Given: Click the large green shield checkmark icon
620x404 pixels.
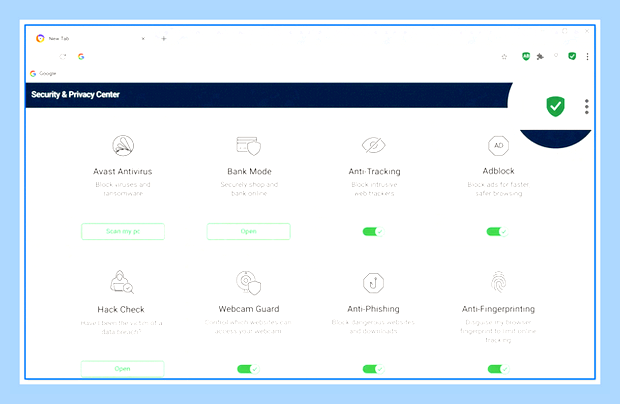Looking at the screenshot, I should tap(556, 106).
